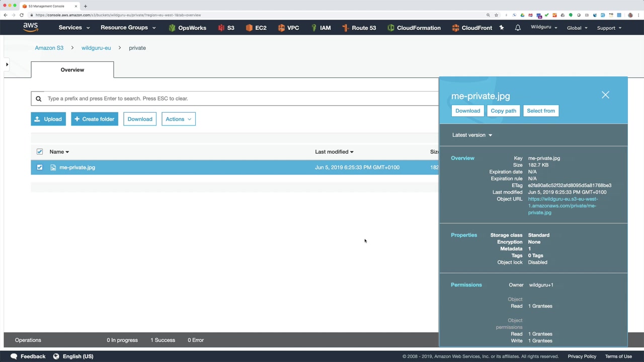The image size is (644, 362).
Task: Open the me-private.jpg object URL link
Action: point(562,206)
